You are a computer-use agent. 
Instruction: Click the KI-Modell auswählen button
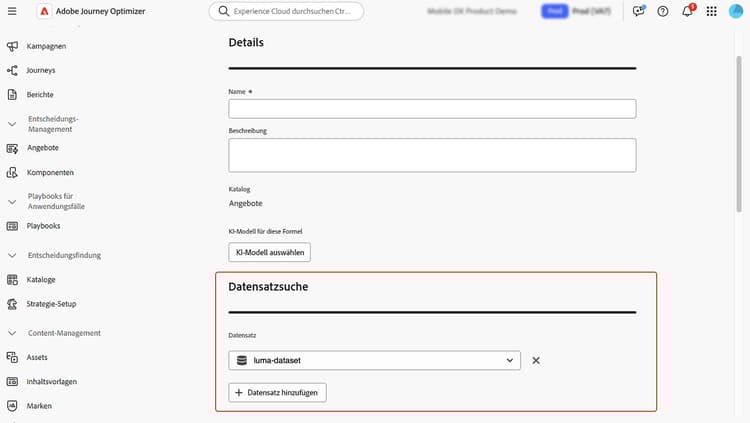click(269, 252)
